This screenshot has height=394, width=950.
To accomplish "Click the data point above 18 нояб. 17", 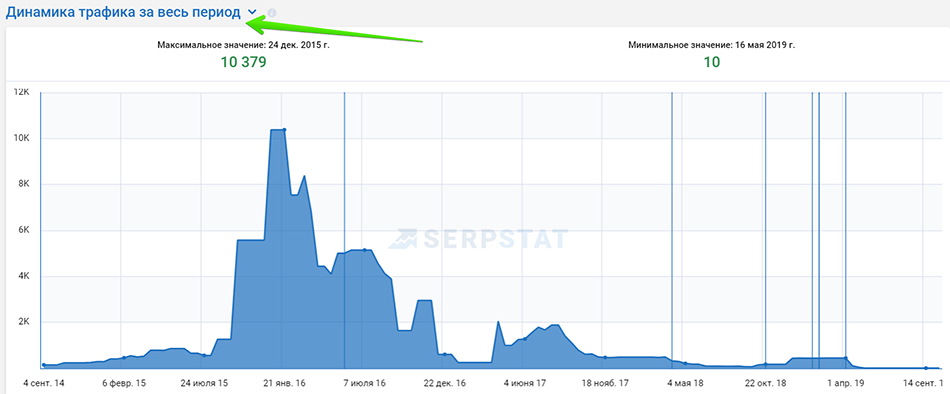I will click(605, 357).
